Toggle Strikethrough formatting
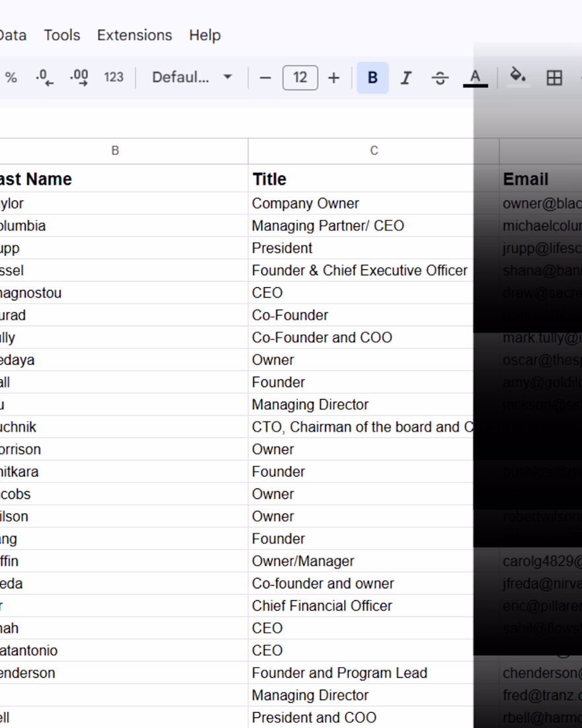This screenshot has height=728, width=582. click(x=440, y=77)
